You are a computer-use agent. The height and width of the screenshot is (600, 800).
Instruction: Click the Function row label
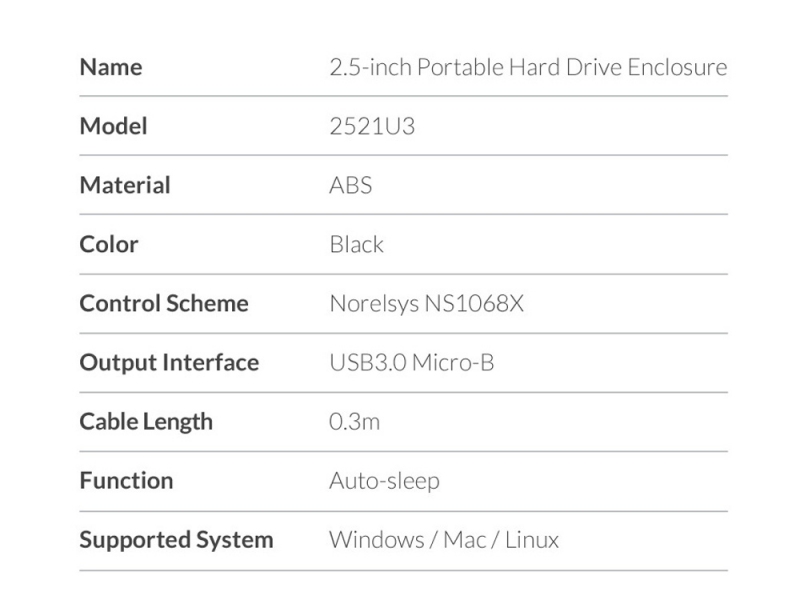[x=126, y=480]
